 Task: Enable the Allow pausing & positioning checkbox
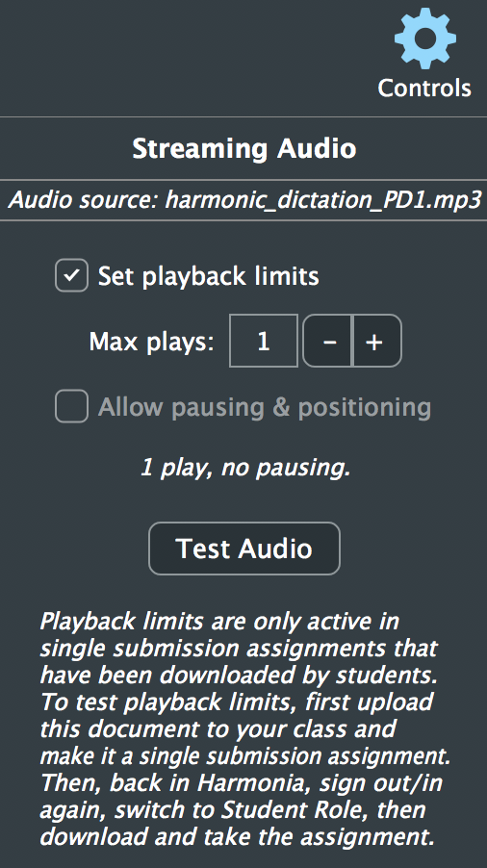point(71,406)
